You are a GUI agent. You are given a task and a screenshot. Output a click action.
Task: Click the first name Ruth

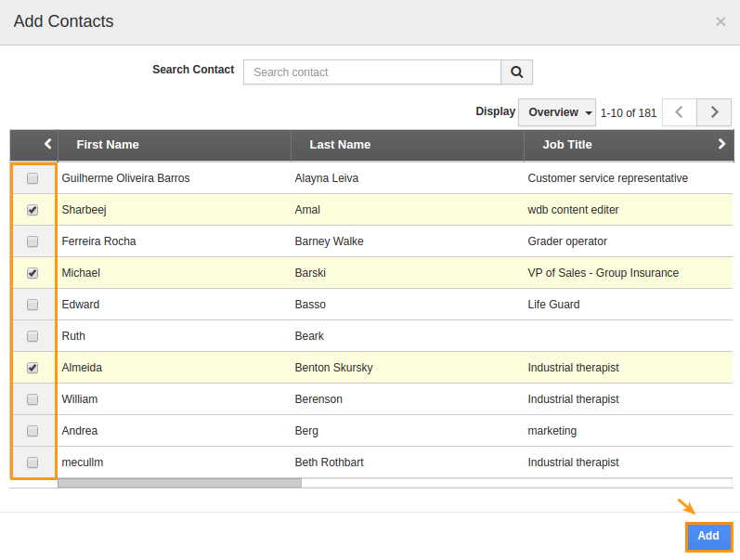coord(73,336)
